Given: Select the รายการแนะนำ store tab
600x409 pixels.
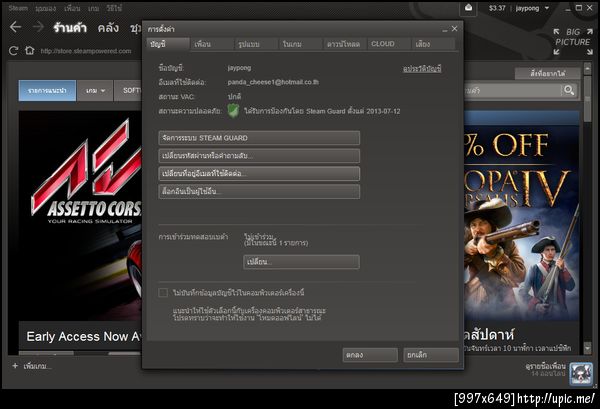Looking at the screenshot, I should [47, 91].
